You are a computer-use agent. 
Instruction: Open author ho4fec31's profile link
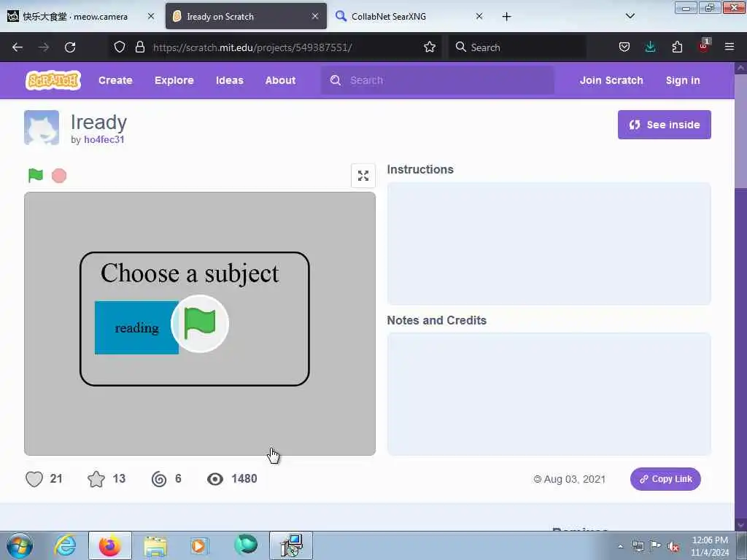104,139
